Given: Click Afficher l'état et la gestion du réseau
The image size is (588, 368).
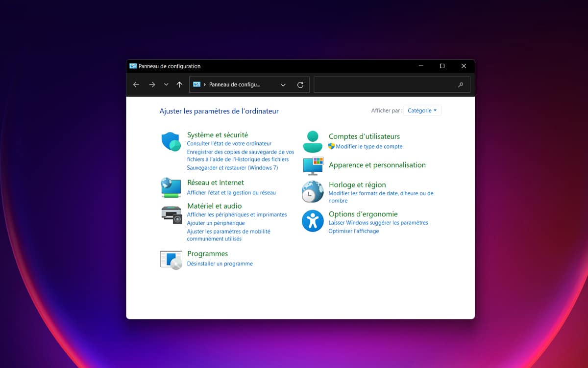Looking at the screenshot, I should (x=231, y=193).
